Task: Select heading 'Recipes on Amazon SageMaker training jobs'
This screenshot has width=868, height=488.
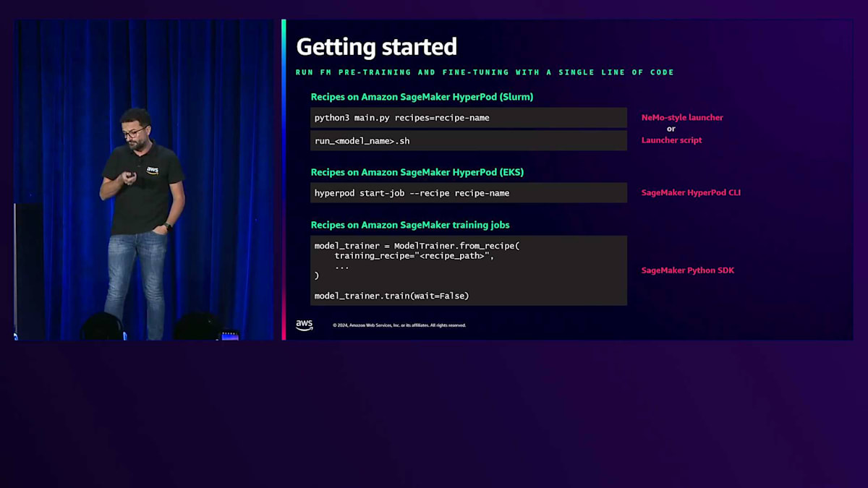Action: [x=410, y=225]
